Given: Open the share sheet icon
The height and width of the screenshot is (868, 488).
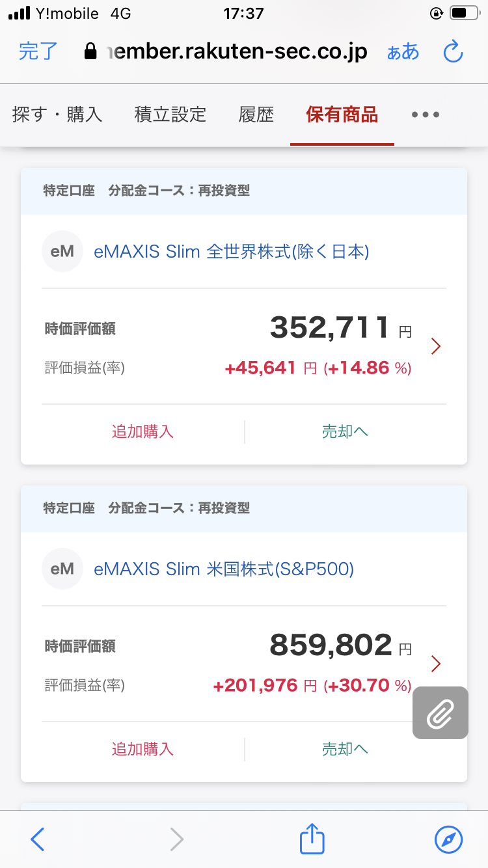Looking at the screenshot, I should point(312,839).
